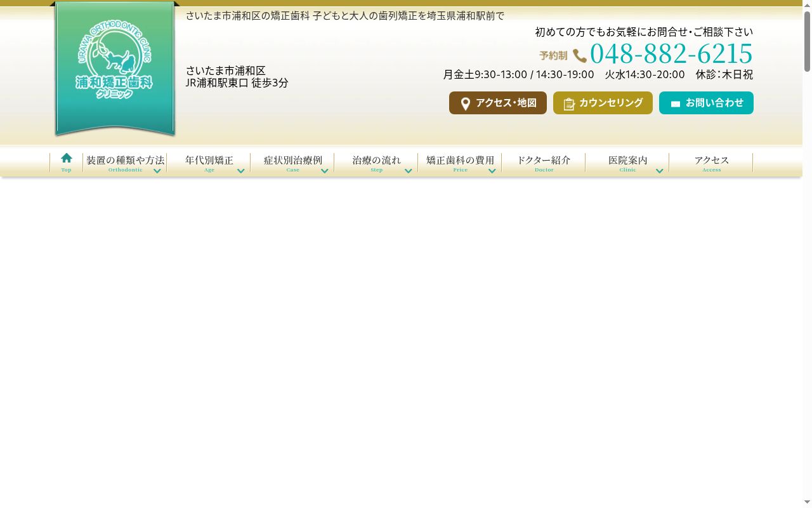Open the アクセス navigation menu item
812x508 pixels.
pos(711,163)
